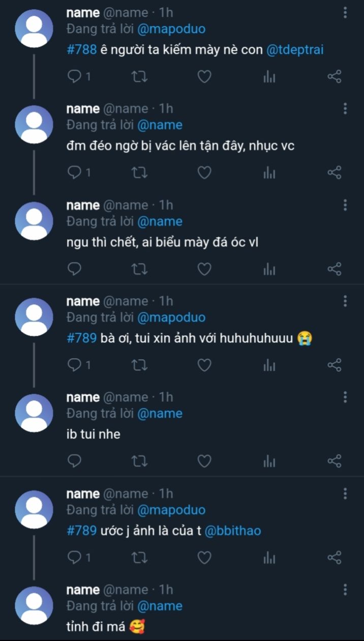Image resolution: width=364 pixels, height=641 pixels.
Task: Open more options on "tỉnh đi má" reply
Action: click(345, 590)
